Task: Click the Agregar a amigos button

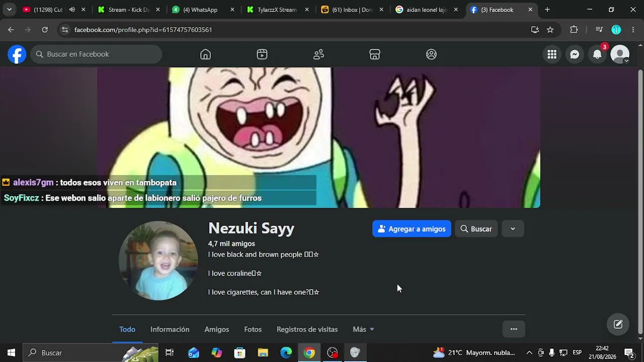Action: pyautogui.click(x=412, y=229)
